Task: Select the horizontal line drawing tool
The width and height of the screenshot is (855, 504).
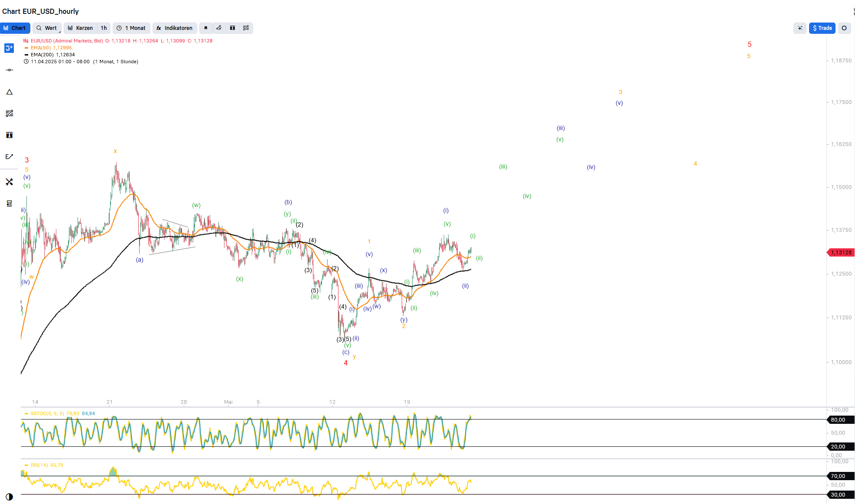Action: point(9,70)
